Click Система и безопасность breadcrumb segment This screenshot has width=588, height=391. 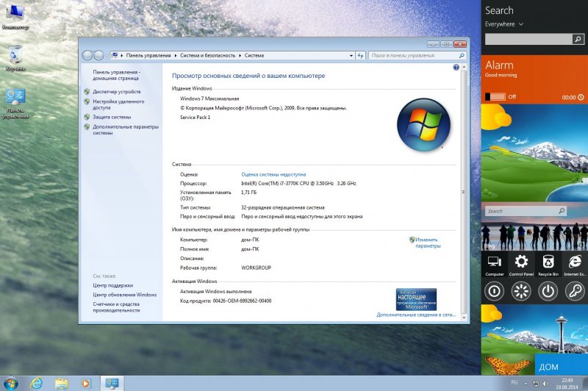pyautogui.click(x=208, y=55)
